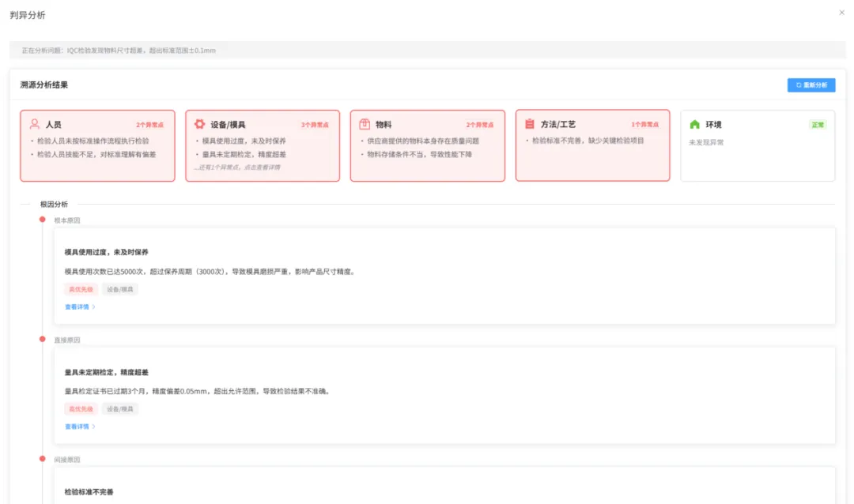The height and width of the screenshot is (504, 854).
Task: Click the 重新分析 button
Action: [811, 85]
